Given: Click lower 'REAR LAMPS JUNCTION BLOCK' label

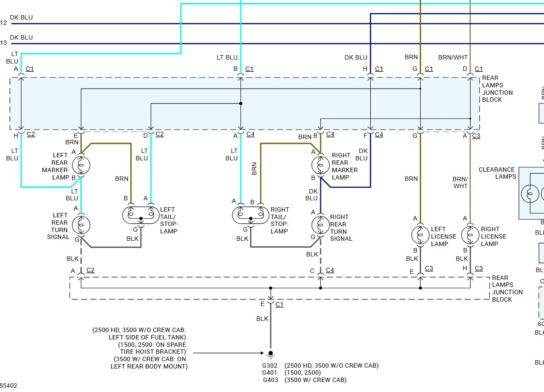Looking at the screenshot, I should (x=507, y=289).
